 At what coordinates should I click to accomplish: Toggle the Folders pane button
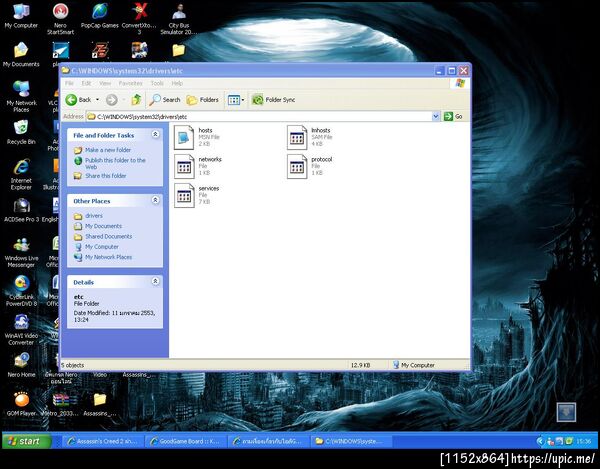pos(202,100)
